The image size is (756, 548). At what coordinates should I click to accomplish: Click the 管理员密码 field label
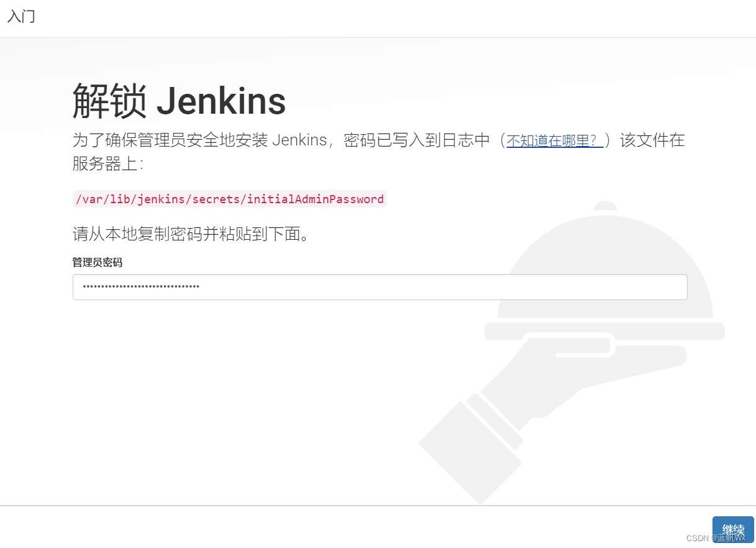click(x=98, y=262)
